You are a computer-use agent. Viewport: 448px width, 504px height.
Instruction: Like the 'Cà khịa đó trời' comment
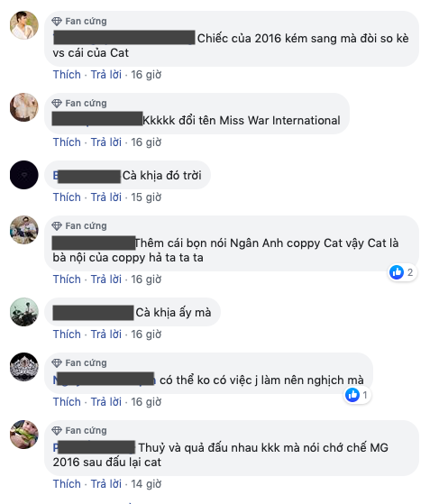click(x=67, y=197)
